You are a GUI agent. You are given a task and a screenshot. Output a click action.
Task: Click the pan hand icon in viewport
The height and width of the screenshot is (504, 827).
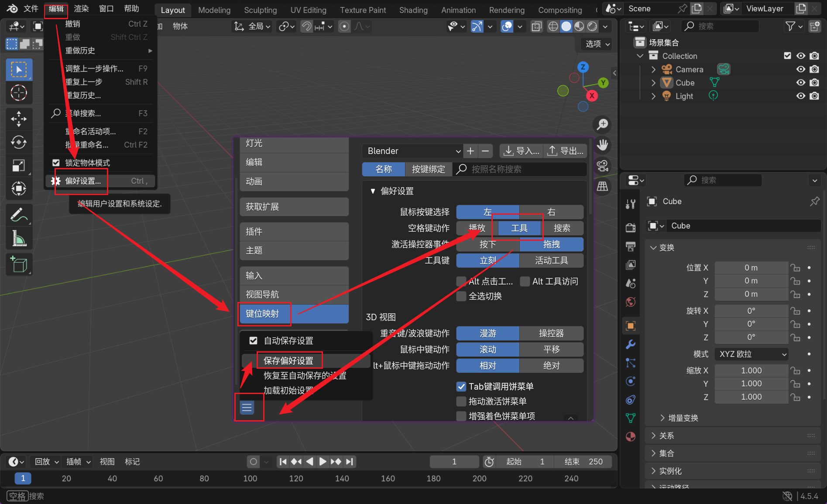pos(603,145)
